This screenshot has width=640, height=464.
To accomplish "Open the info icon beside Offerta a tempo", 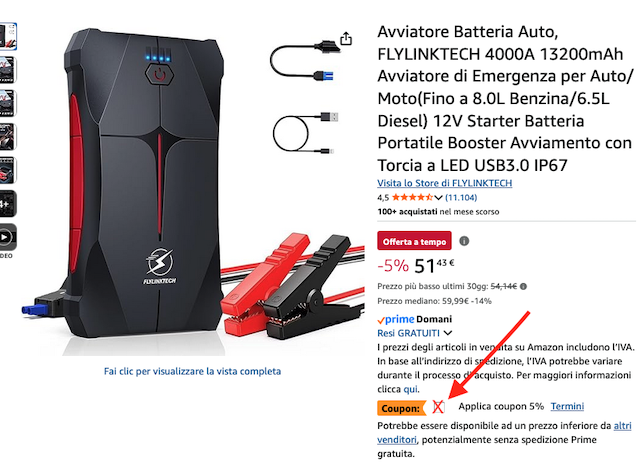I will click(464, 241).
